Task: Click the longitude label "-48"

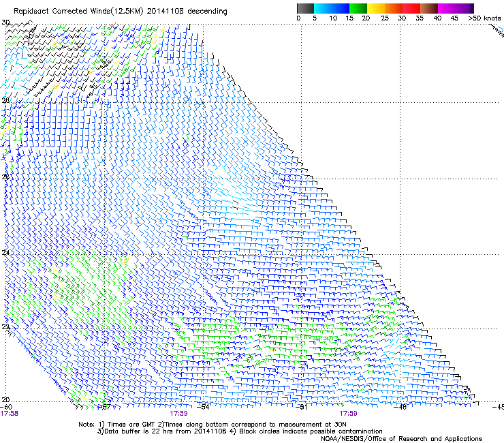Action: tap(400, 407)
